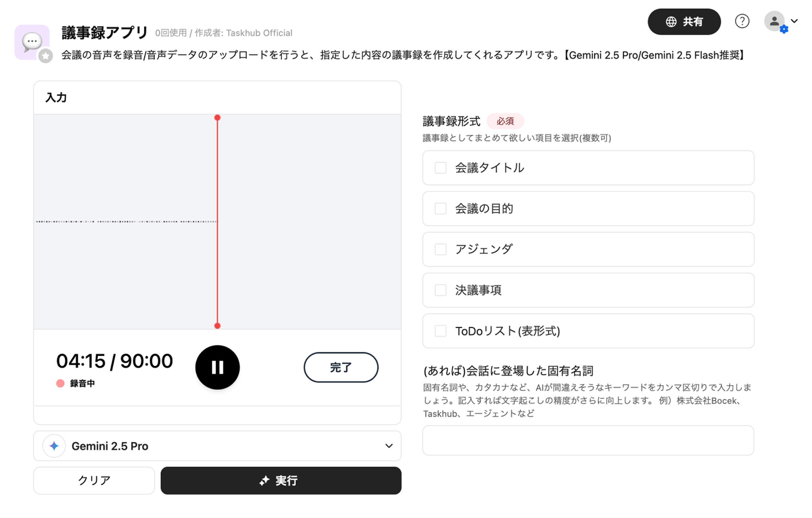This screenshot has height=518, width=812.
Task: Click the red recording indicator dot
Action: 60,384
